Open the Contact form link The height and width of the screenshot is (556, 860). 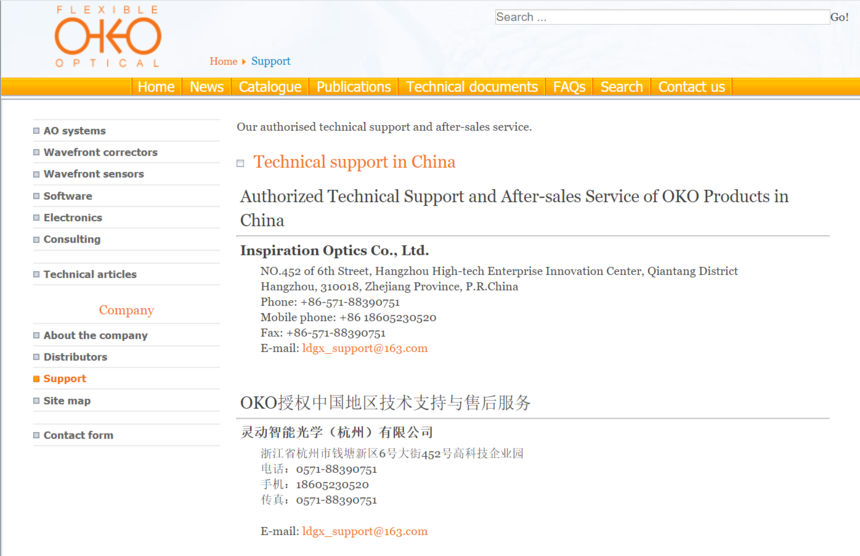(x=78, y=435)
